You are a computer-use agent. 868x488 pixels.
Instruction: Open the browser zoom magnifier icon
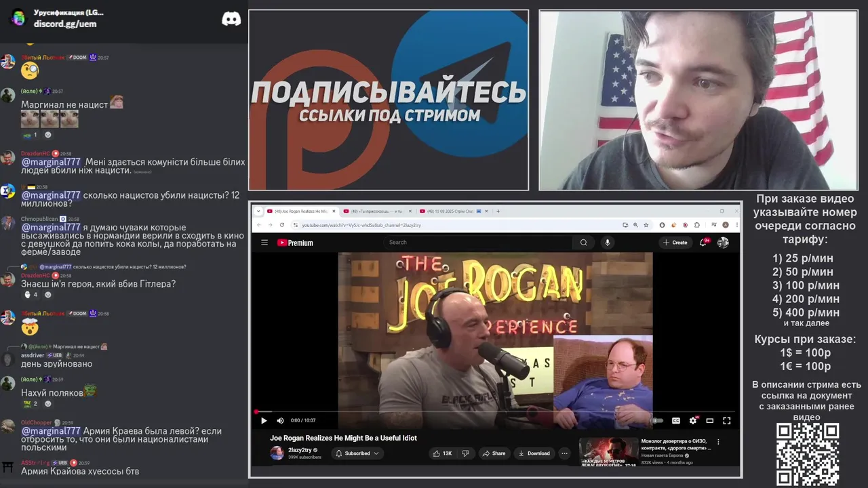click(x=635, y=225)
